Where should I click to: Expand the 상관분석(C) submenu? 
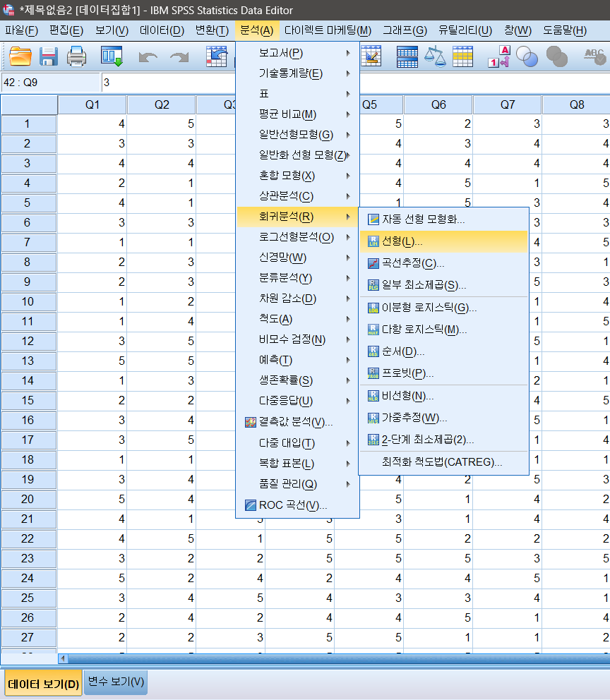[297, 196]
